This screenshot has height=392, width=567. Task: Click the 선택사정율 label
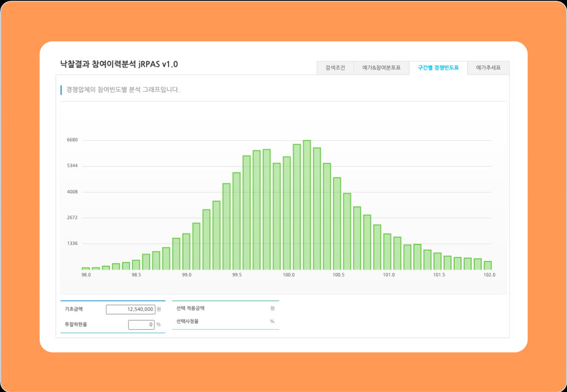point(188,322)
